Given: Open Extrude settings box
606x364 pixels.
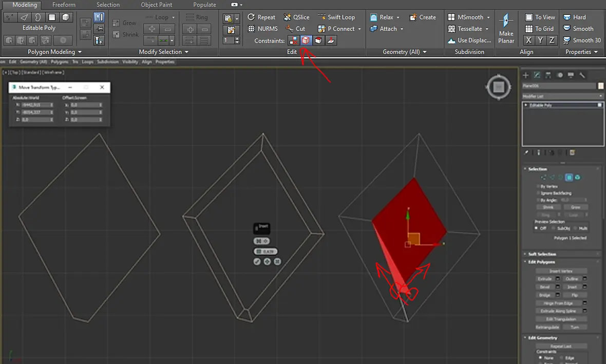Looking at the screenshot, I should (557, 279).
